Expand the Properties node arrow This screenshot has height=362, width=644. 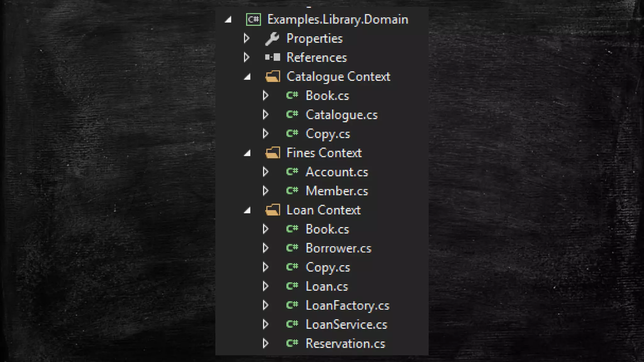(247, 38)
